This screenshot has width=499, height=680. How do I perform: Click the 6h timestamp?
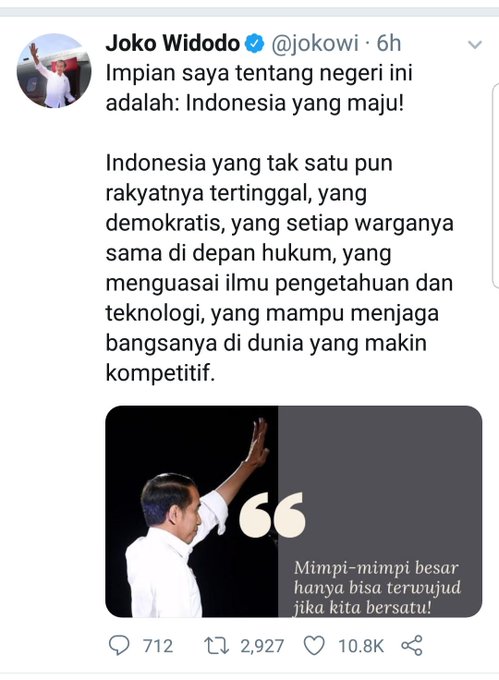pos(389,43)
